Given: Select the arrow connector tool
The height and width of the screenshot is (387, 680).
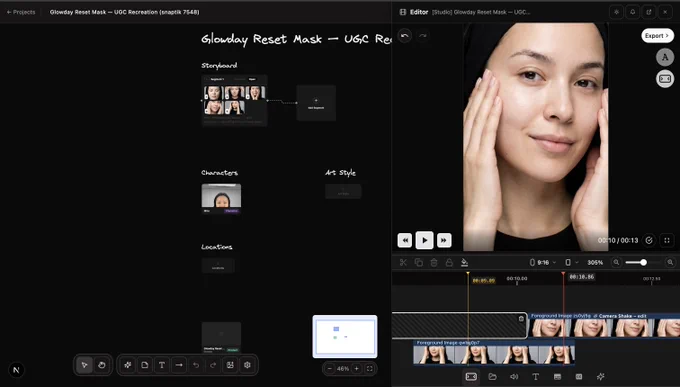Looking at the screenshot, I should [x=179, y=365].
